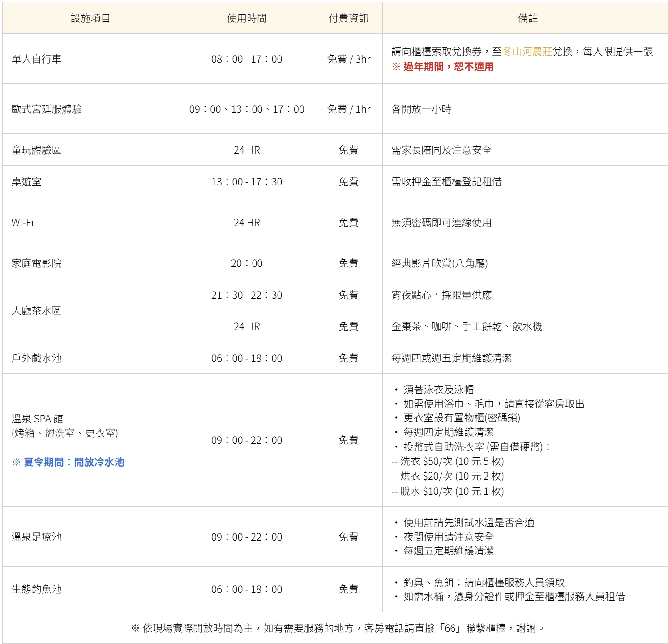The height and width of the screenshot is (644, 668).
Task: Click the 夜間使用請注意安全 bullet
Action: (444, 537)
